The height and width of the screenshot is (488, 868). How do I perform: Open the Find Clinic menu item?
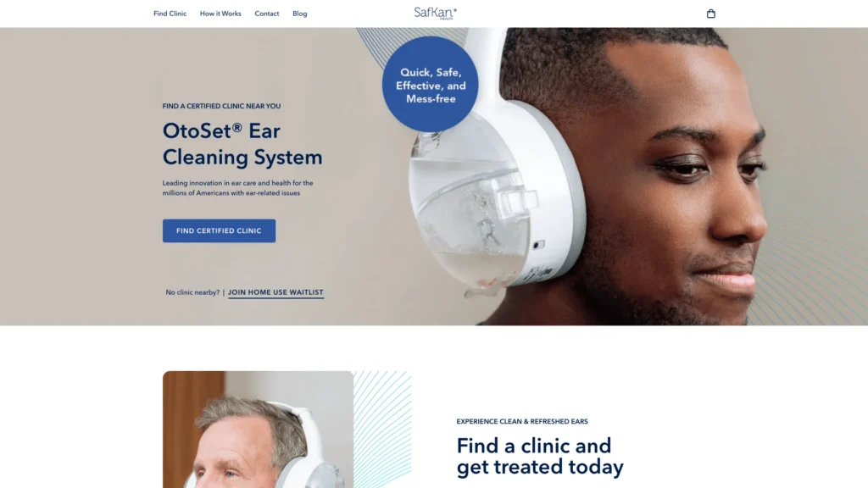[x=170, y=14]
